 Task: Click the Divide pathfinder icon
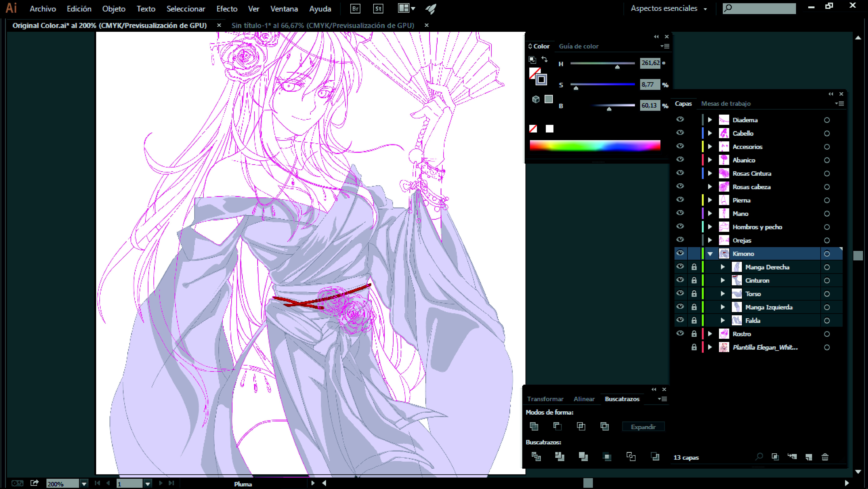[536, 457]
